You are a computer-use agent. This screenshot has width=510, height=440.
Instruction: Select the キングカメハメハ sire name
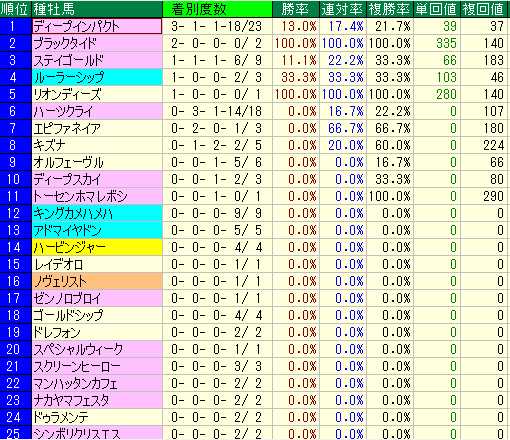(x=97, y=213)
